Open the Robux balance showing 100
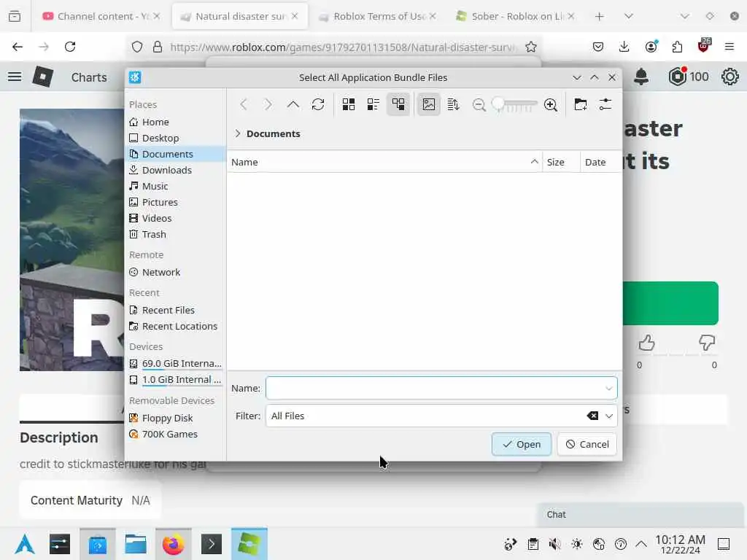This screenshot has height=560, width=747. click(x=689, y=77)
